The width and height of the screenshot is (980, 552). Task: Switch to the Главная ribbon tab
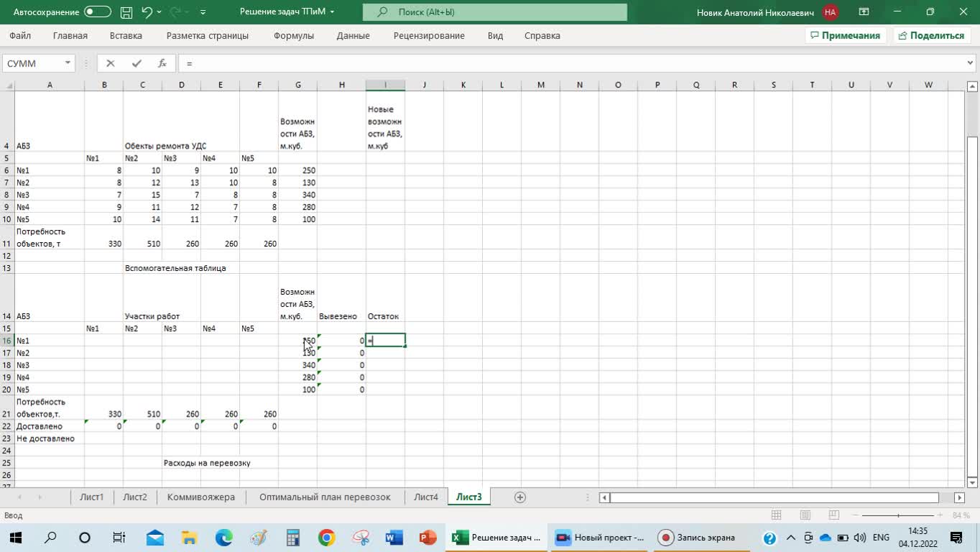click(70, 35)
